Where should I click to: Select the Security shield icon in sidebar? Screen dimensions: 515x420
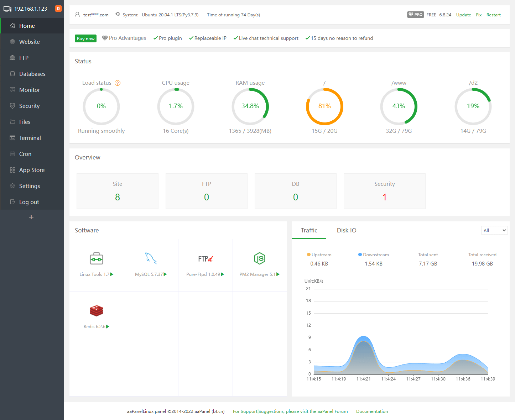click(x=12, y=106)
